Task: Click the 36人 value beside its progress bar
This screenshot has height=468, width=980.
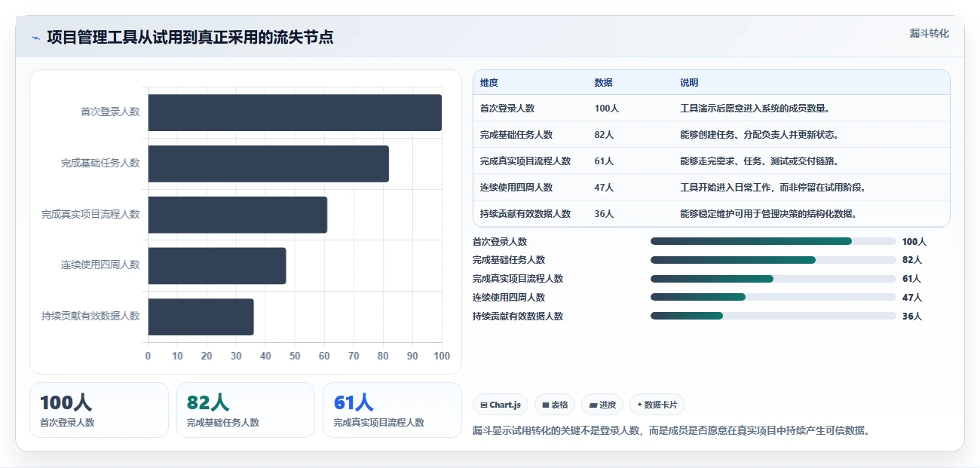Action: (x=912, y=317)
